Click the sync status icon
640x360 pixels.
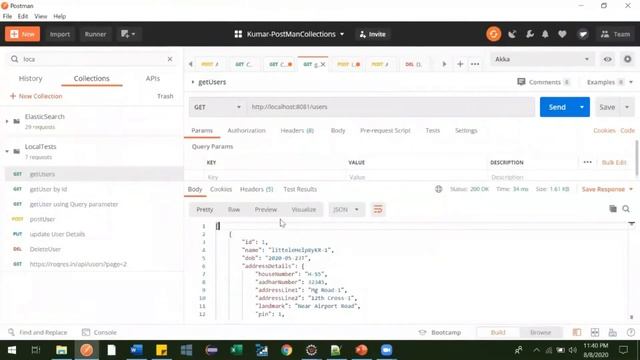(x=493, y=34)
